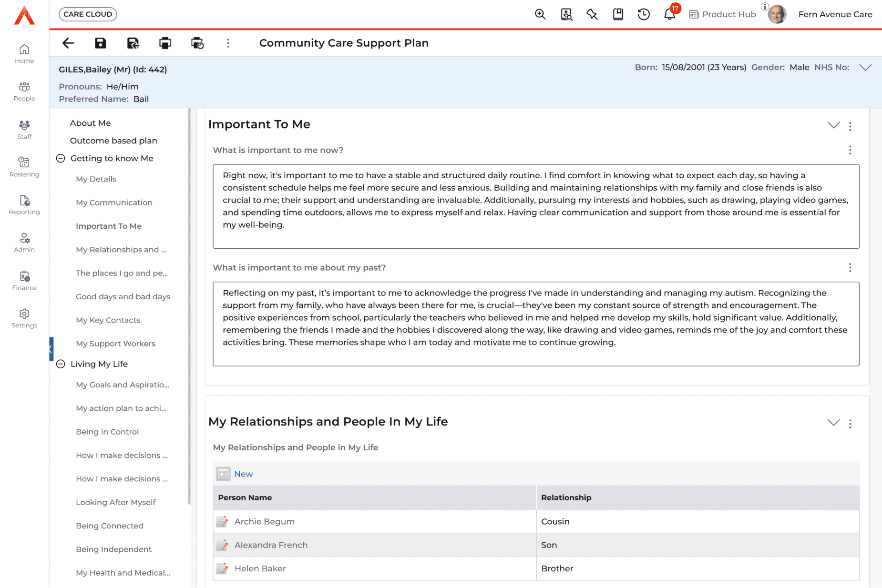882x588 pixels.
Task: Collapse the Important To Me section chevron
Action: 833,125
